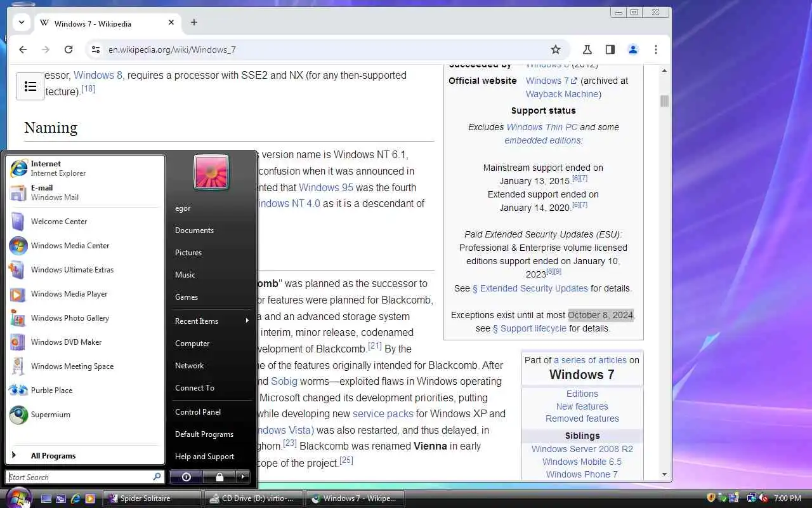
Task: Reload the Wikipedia page
Action: (x=69, y=50)
